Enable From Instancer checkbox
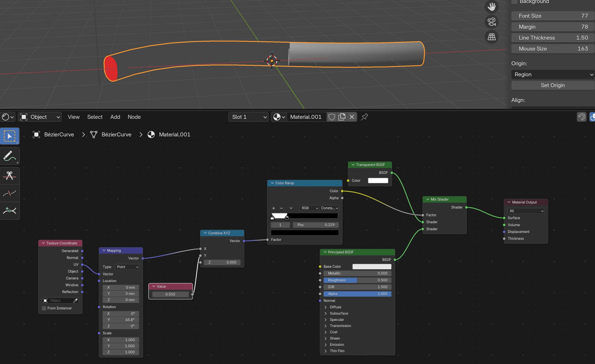 (44, 308)
